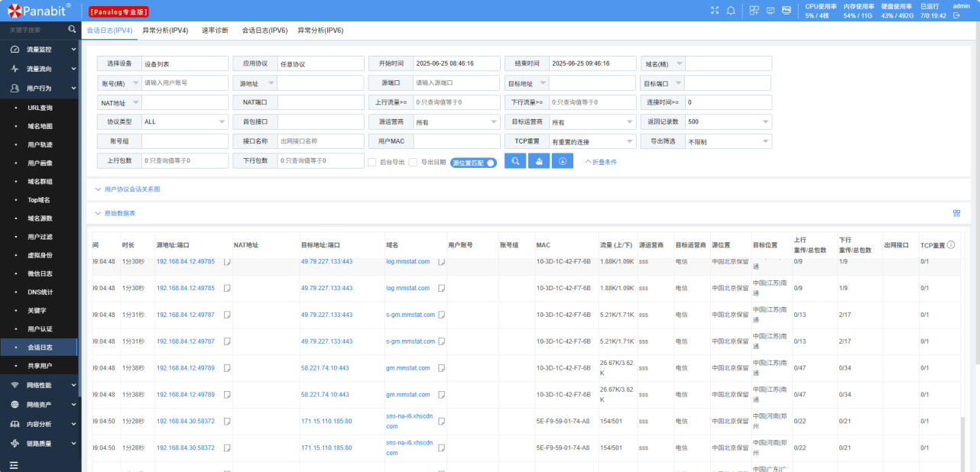Click the sidebar search magnifier icon
Viewport: 980px width, 472px height.
coord(72,29)
